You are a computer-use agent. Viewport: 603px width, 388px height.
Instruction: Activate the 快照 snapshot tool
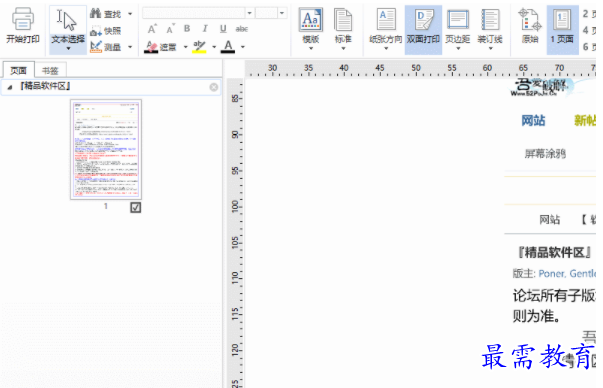click(105, 31)
